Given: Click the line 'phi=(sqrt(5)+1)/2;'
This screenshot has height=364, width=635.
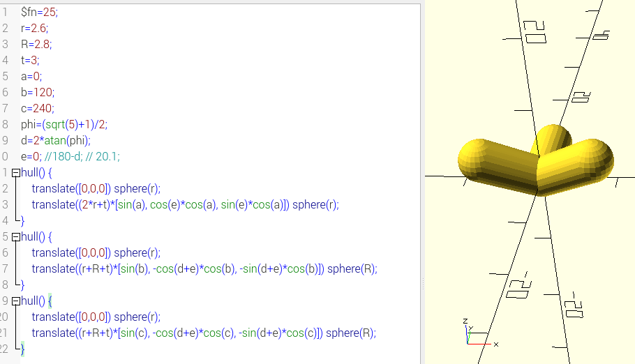Looking at the screenshot, I should click(64, 124).
